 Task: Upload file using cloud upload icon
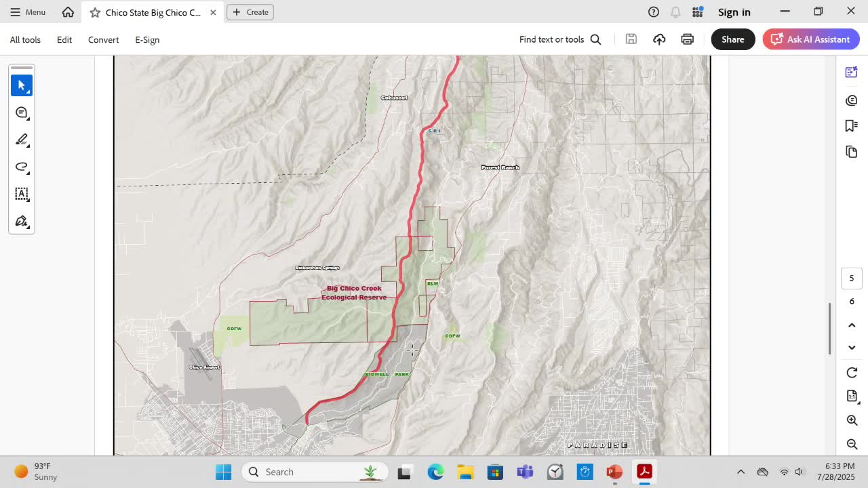659,39
